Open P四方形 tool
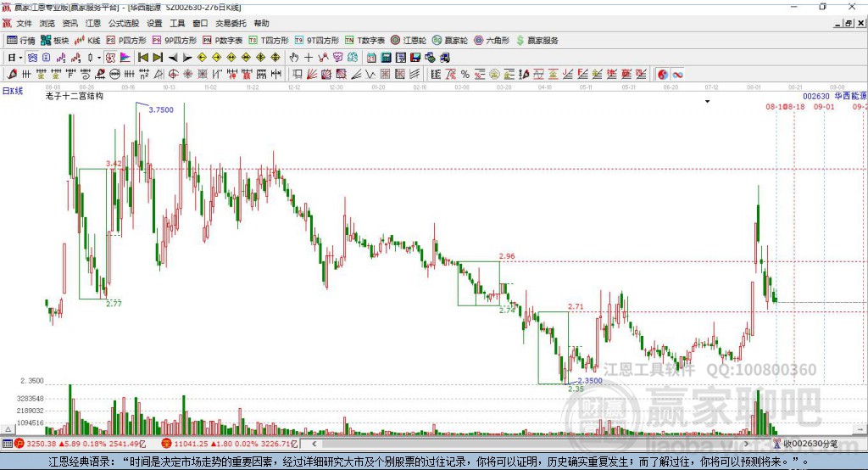The height and width of the screenshot is (470, 868). [126, 41]
